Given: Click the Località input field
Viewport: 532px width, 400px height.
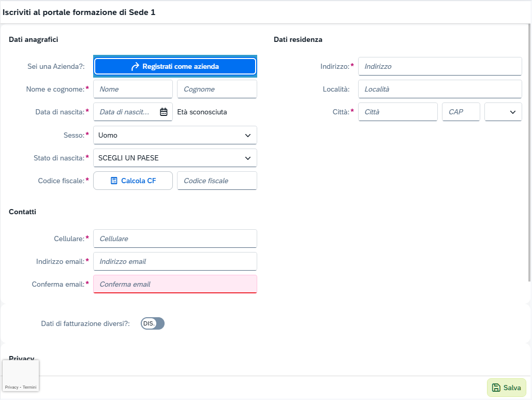Looking at the screenshot, I should (x=440, y=89).
